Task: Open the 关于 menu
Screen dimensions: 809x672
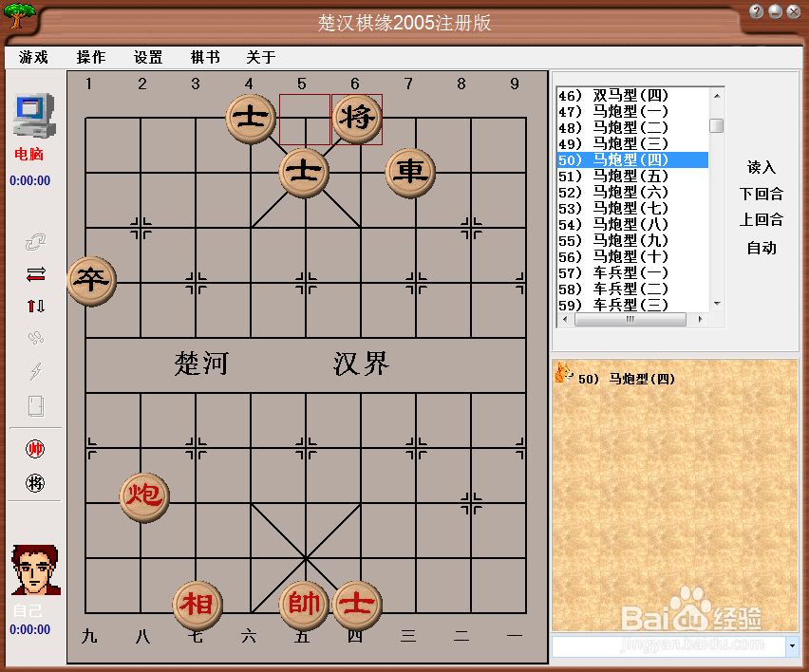Action: click(x=260, y=57)
